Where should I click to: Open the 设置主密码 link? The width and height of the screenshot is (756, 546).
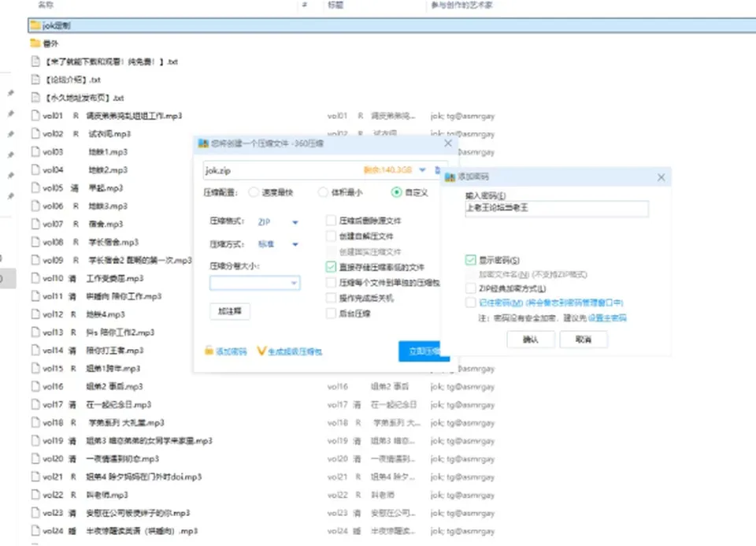pyautogui.click(x=607, y=318)
